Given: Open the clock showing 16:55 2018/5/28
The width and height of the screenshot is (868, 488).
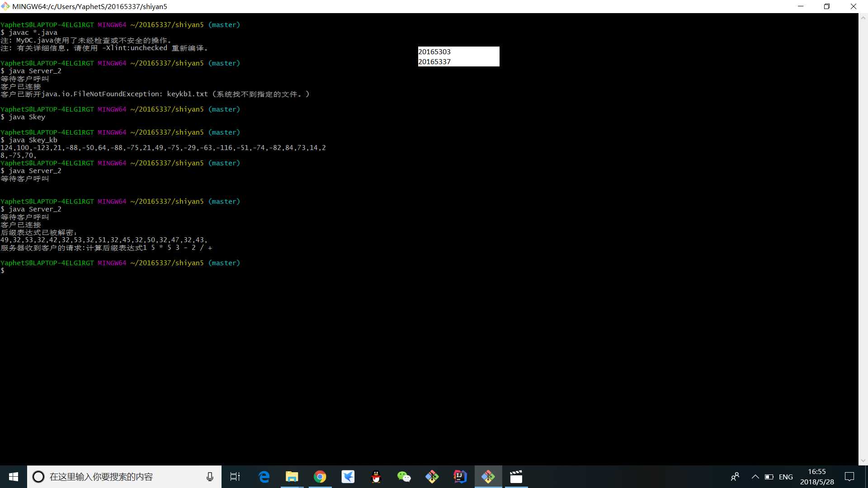Looking at the screenshot, I should coord(817,477).
